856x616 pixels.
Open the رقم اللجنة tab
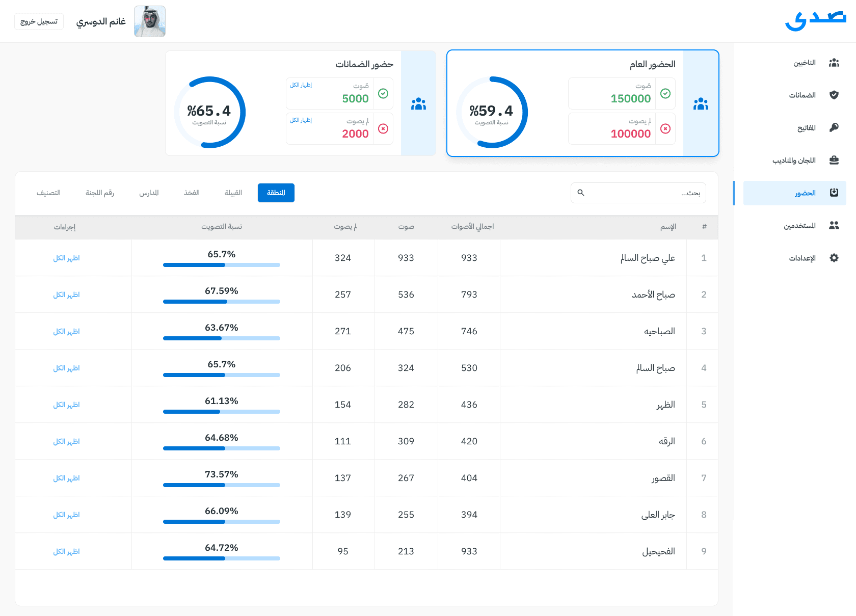(99, 193)
